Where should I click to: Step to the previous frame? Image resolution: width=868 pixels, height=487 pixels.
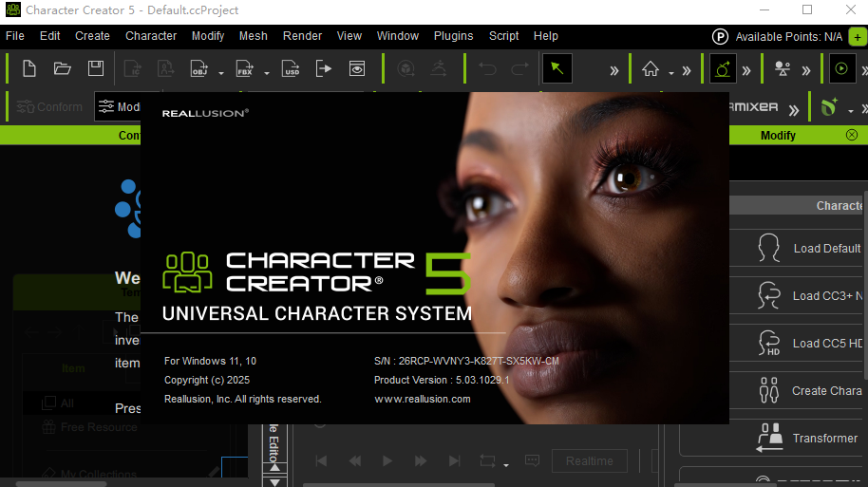(355, 461)
